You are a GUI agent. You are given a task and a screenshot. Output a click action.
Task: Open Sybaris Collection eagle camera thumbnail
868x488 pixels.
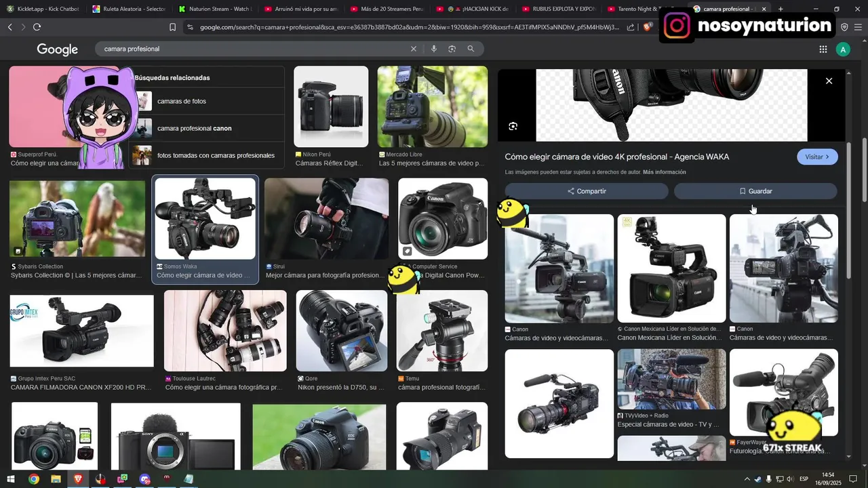tap(77, 220)
